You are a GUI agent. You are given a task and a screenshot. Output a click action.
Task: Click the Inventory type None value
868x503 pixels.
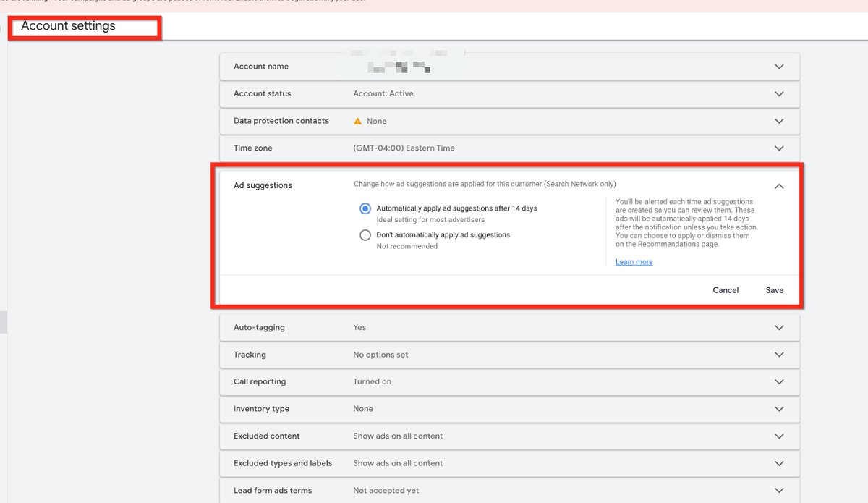click(x=363, y=409)
